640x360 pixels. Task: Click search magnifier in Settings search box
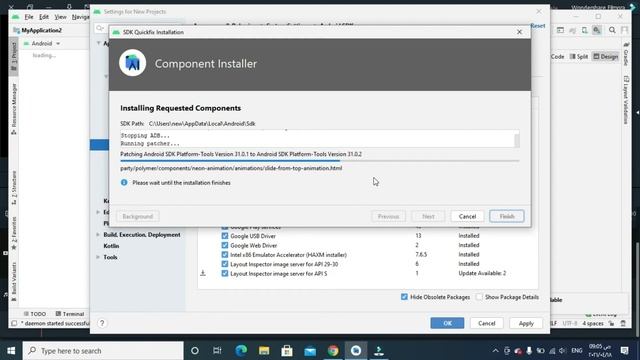100,28
